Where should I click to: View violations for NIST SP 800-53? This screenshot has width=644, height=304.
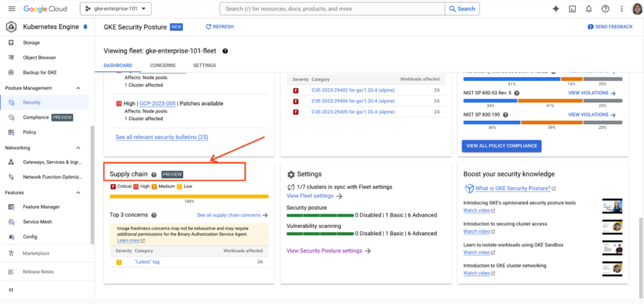coord(592,93)
